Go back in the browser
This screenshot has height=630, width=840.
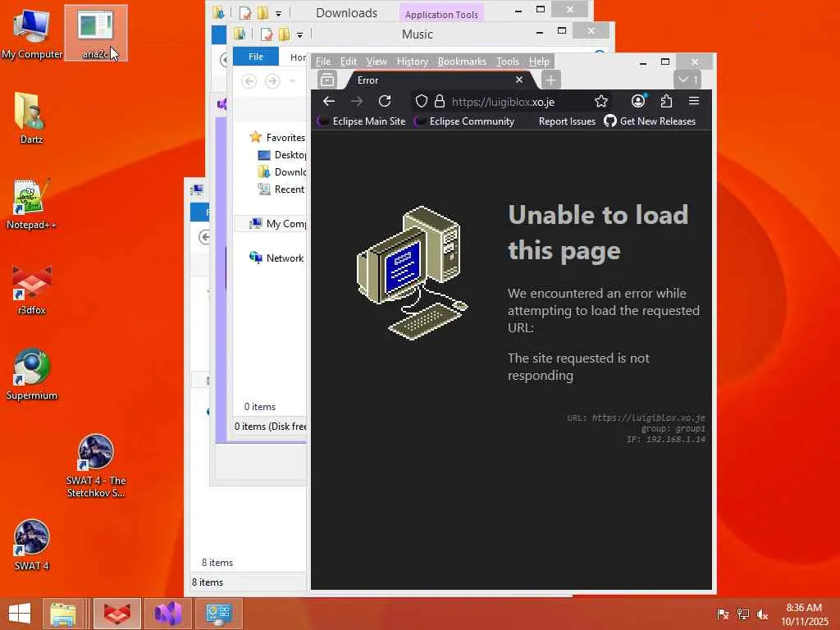[x=329, y=101]
